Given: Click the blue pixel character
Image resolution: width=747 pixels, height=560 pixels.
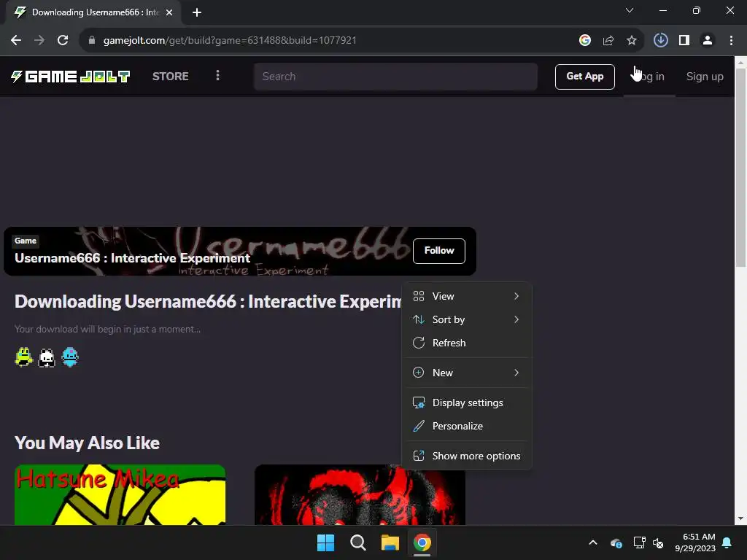Looking at the screenshot, I should tap(70, 357).
